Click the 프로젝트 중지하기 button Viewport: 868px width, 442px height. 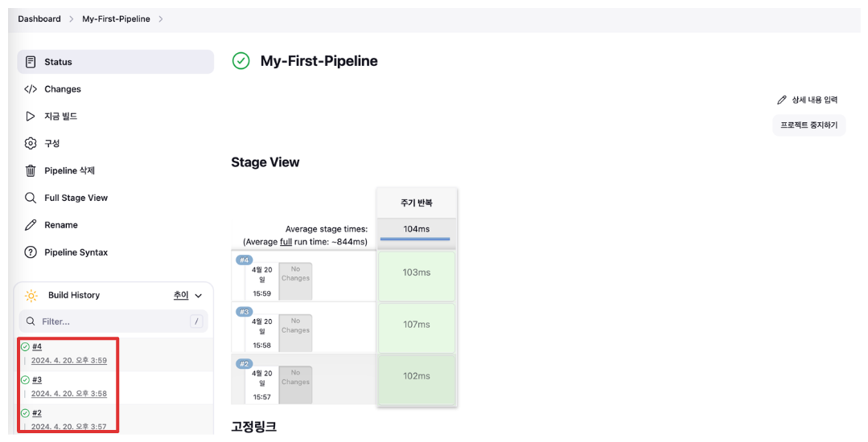click(808, 125)
